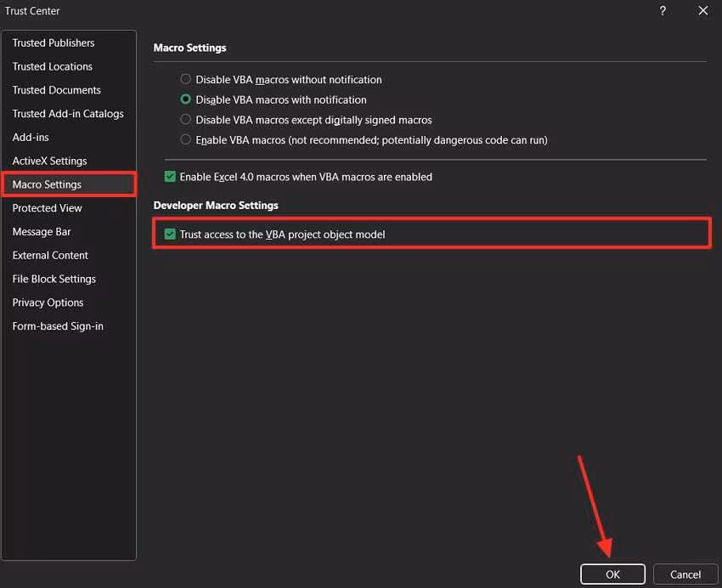Screen dimensions: 722x588
Task: Go to Trusted Locations section
Action: click(x=53, y=66)
